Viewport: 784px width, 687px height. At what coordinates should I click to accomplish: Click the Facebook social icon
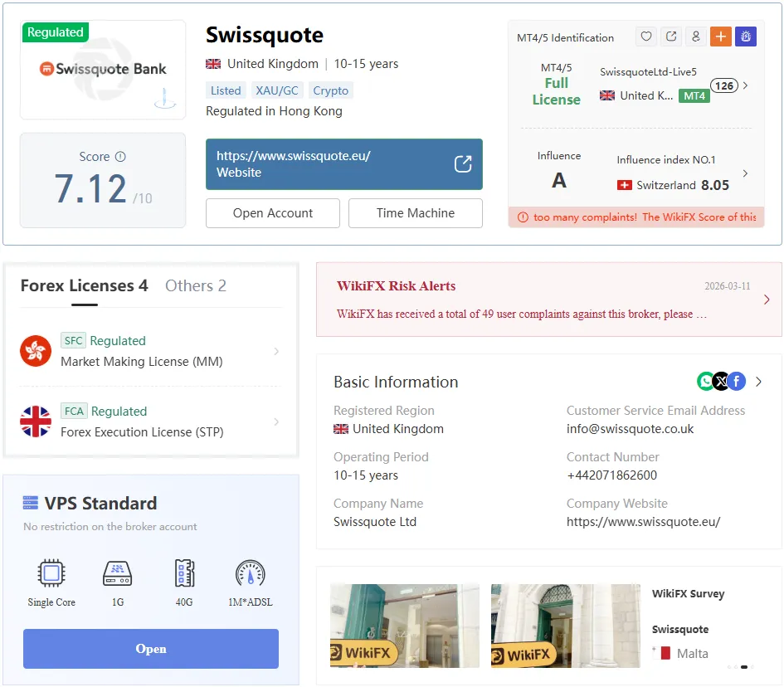pyautogui.click(x=737, y=382)
